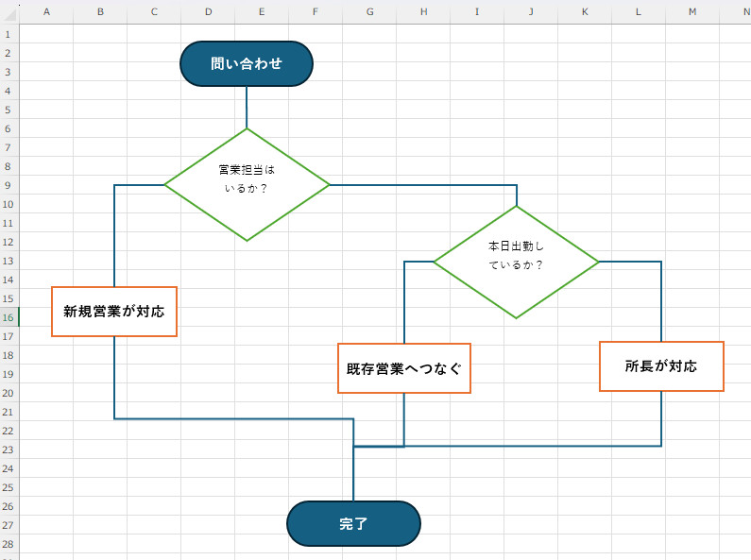Click column L header

[x=639, y=11]
